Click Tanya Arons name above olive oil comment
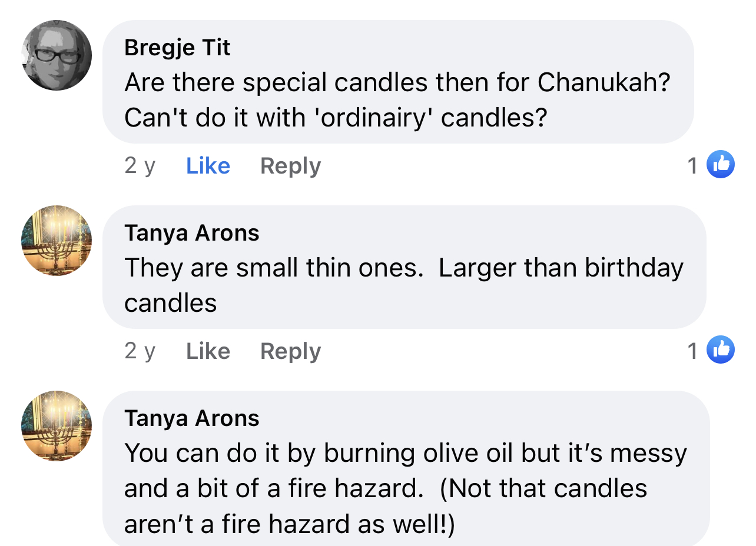756x546 pixels. tap(192, 418)
